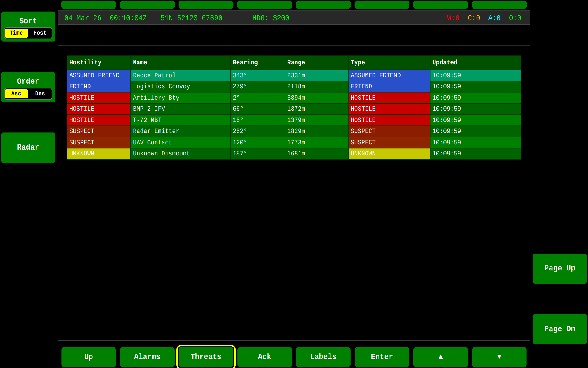Click the Hostility column header
This screenshot has height=368, width=588.
tap(85, 63)
